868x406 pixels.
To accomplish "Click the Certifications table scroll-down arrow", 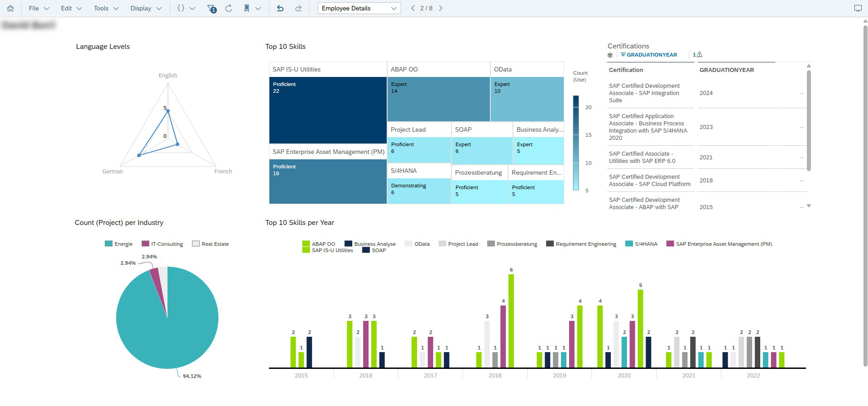I will [x=809, y=206].
